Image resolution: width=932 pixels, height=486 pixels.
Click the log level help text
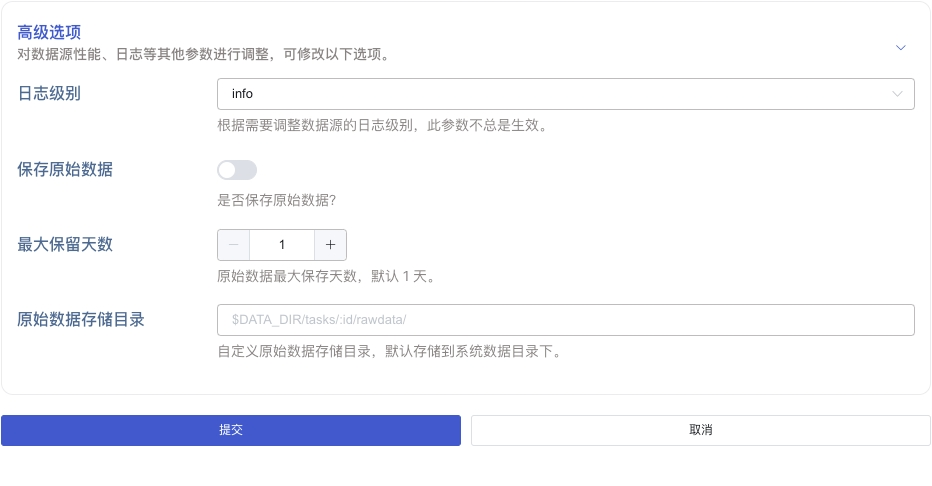point(381,125)
